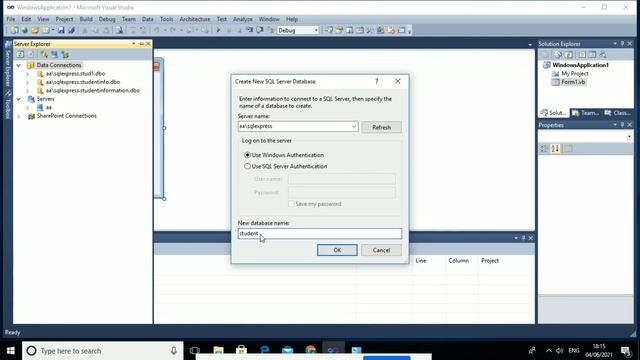Collapse the Servers node
The width and height of the screenshot is (640, 360).
(18, 99)
